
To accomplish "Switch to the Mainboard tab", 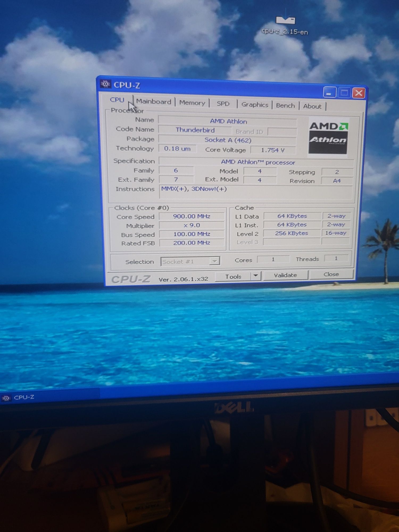I will click(154, 102).
